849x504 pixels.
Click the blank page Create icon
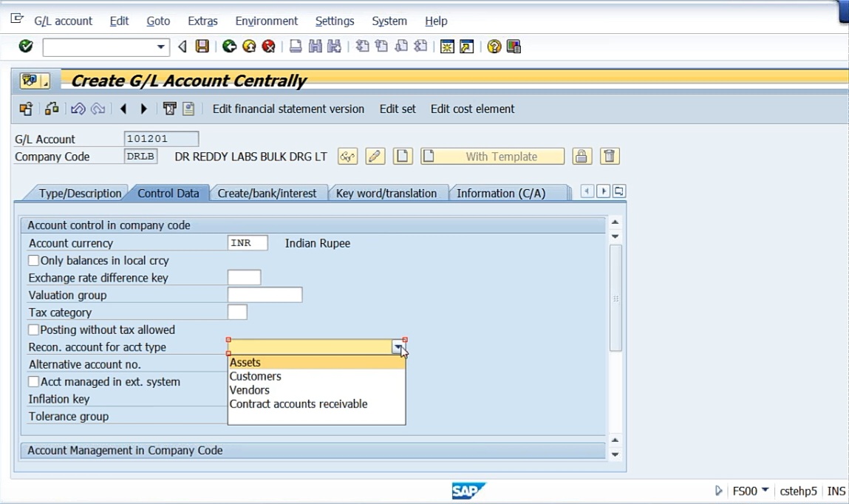tap(402, 157)
